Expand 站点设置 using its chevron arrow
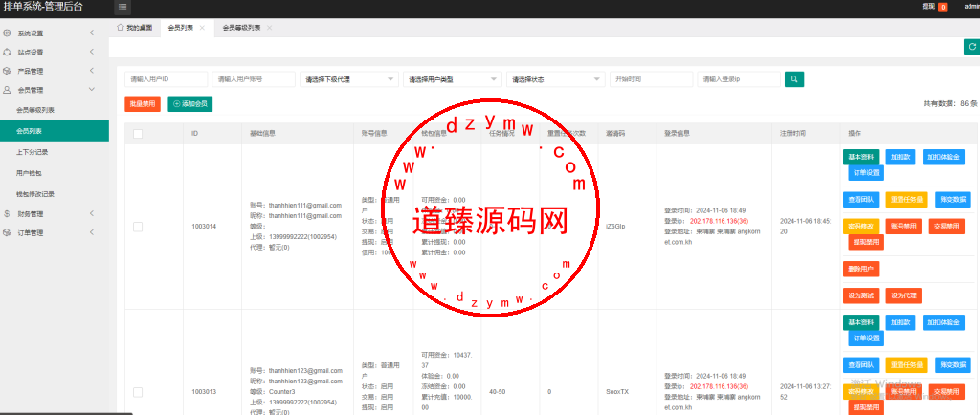The width and height of the screenshot is (980, 415). click(92, 52)
